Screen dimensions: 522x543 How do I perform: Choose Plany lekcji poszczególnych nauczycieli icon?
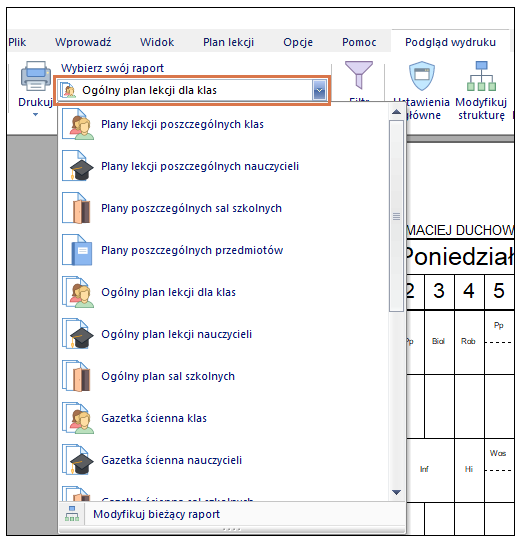78,166
